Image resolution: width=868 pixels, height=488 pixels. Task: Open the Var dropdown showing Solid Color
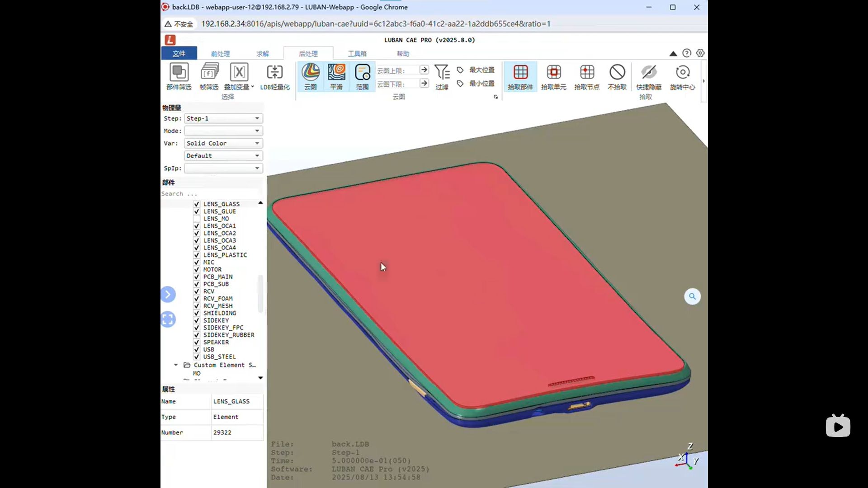coord(223,143)
